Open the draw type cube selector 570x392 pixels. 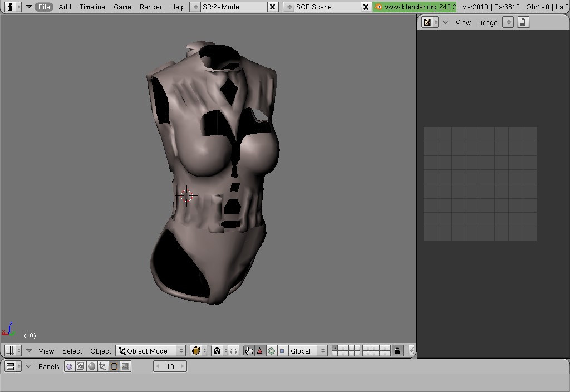(198, 351)
